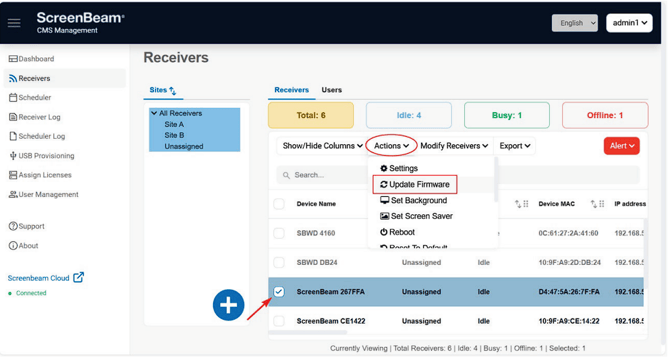The image size is (670, 360).
Task: Switch to the Users tab
Action: 332,90
